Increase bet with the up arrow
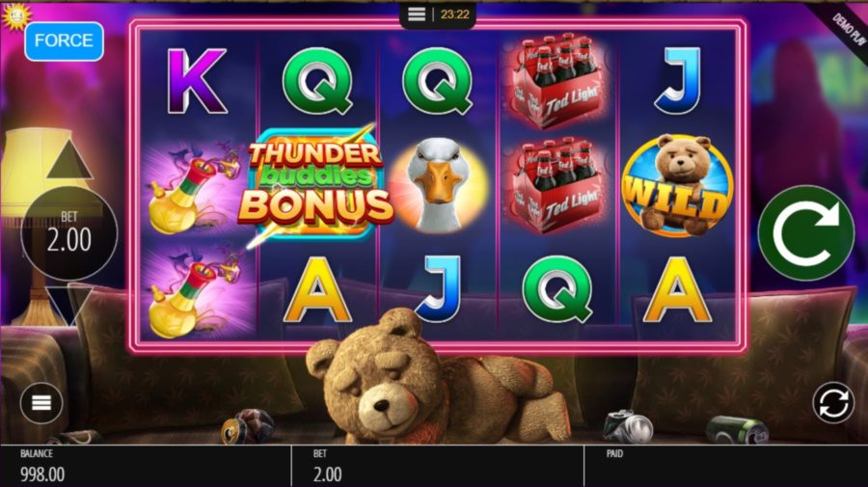 [69, 159]
